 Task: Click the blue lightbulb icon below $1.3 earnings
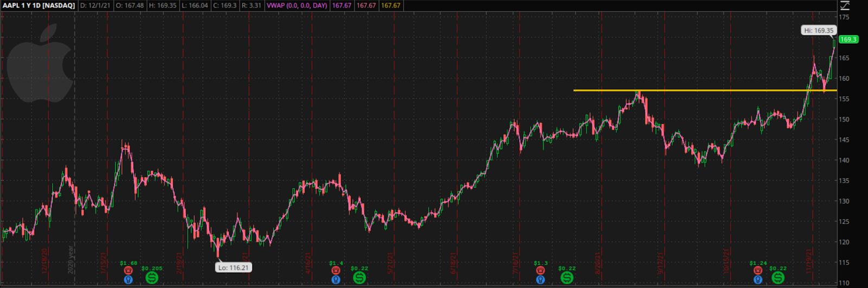(540, 280)
